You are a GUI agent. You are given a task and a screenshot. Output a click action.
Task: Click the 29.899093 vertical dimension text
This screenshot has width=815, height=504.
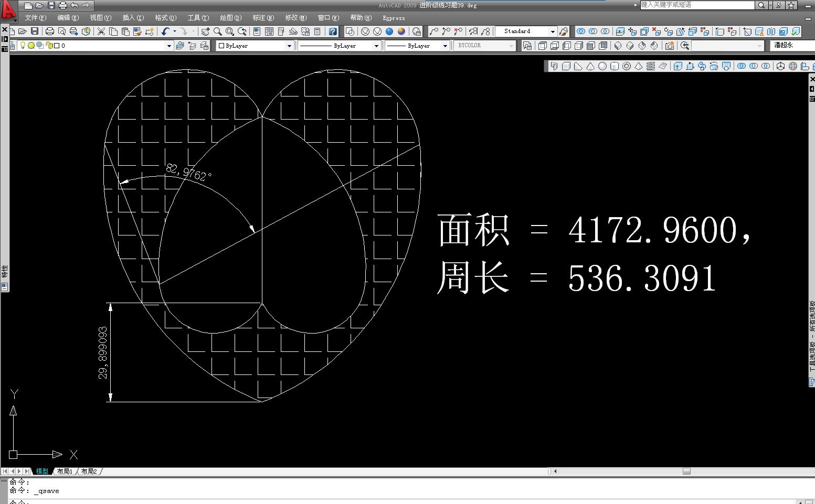point(103,352)
